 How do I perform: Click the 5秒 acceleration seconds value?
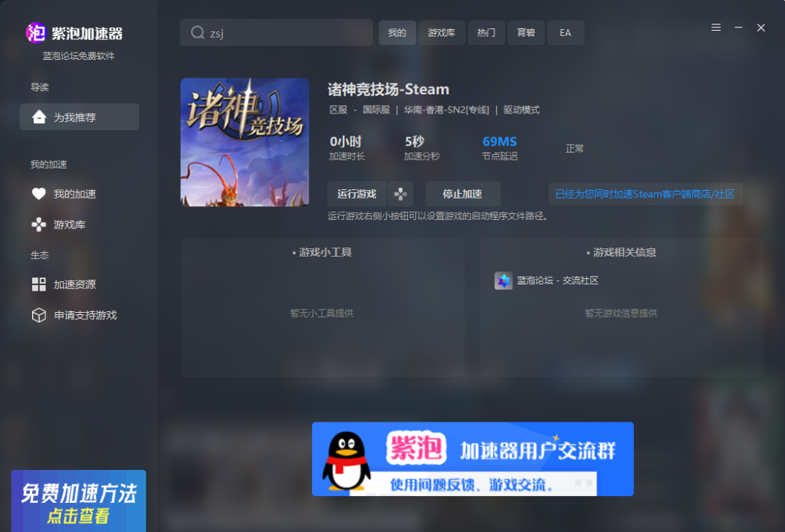click(415, 142)
